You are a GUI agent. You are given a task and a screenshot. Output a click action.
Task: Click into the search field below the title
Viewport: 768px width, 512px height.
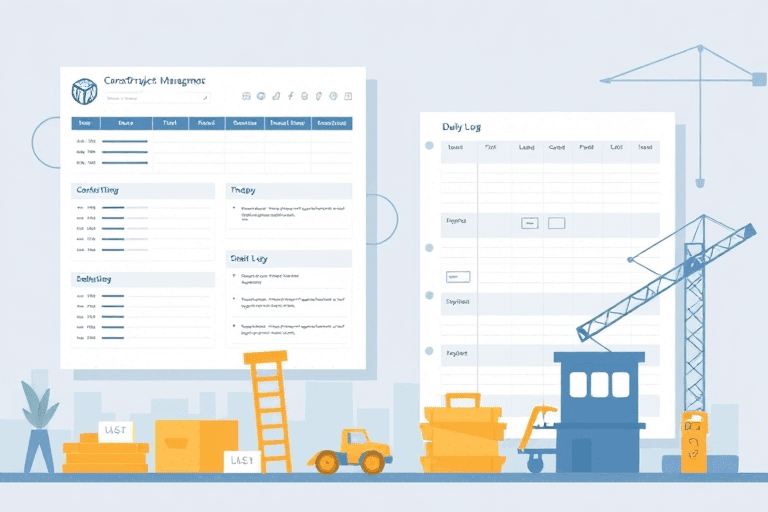pyautogui.click(x=150, y=98)
